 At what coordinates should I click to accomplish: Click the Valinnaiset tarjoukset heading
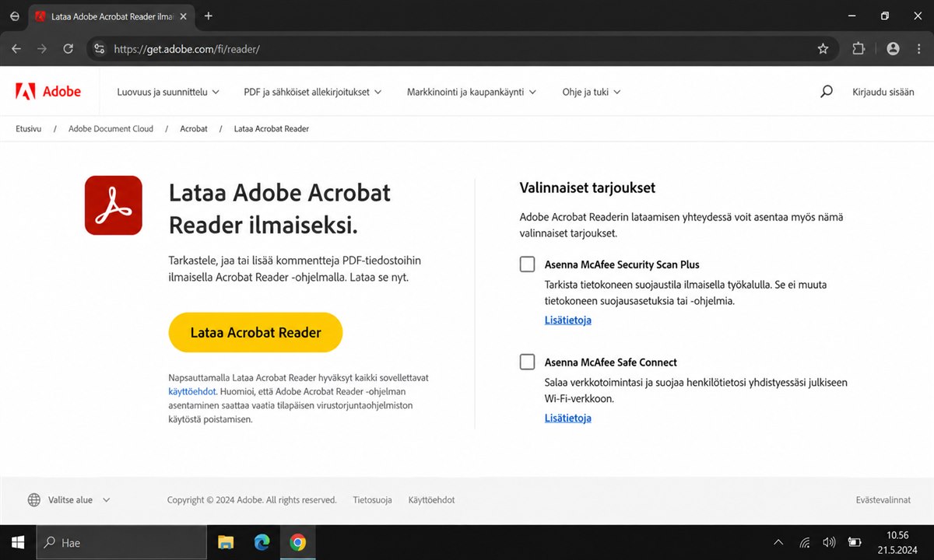(x=588, y=187)
